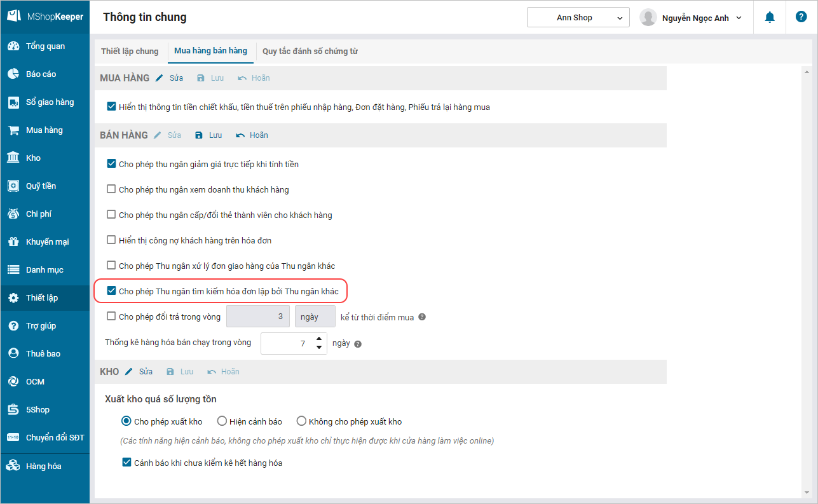Open Báo cáo menu item
The image size is (818, 504).
tap(44, 74)
